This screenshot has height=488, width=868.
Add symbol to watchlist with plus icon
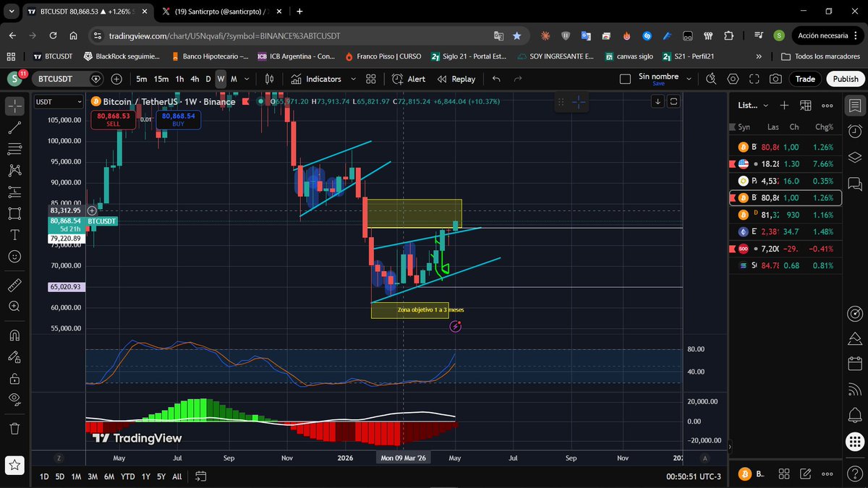coord(784,105)
